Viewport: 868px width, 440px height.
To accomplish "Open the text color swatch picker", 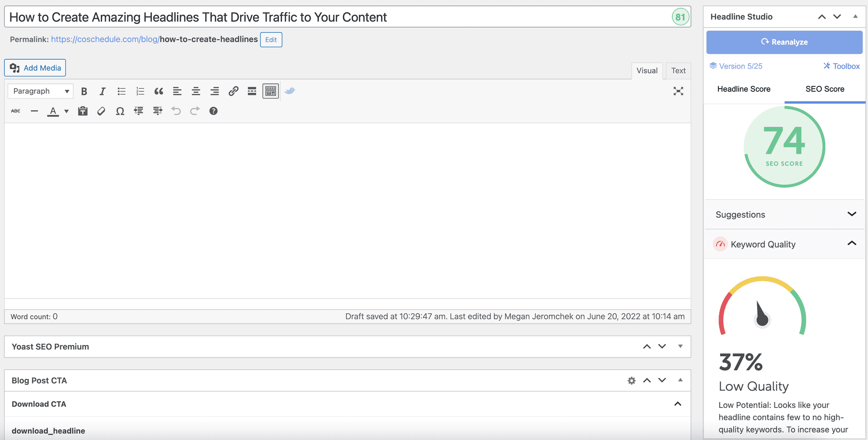I will (66, 111).
